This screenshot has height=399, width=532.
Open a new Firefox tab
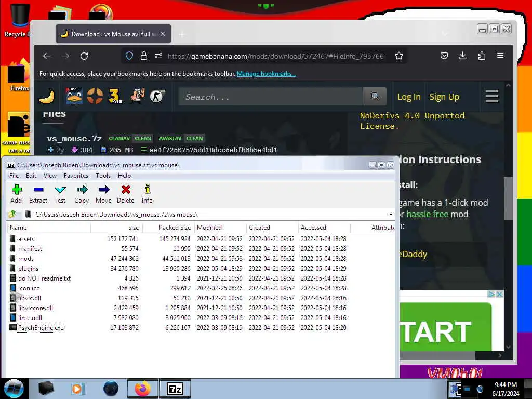point(182,34)
